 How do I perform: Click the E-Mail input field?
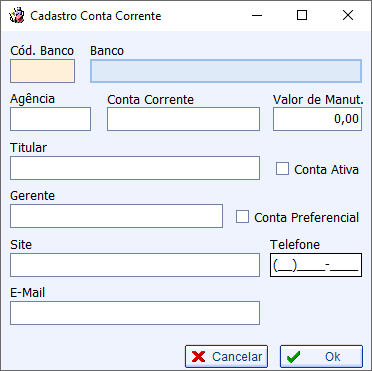tap(135, 313)
